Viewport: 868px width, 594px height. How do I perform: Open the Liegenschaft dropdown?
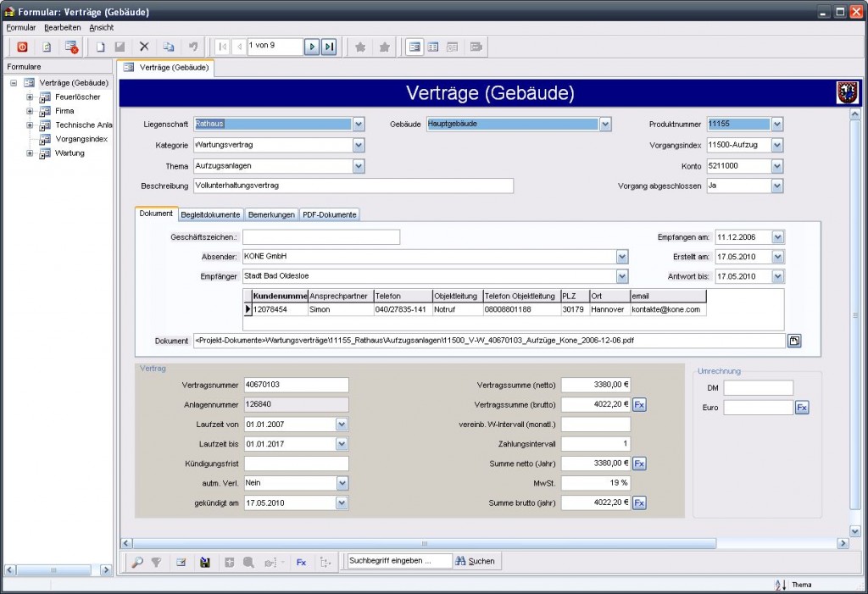[359, 125]
